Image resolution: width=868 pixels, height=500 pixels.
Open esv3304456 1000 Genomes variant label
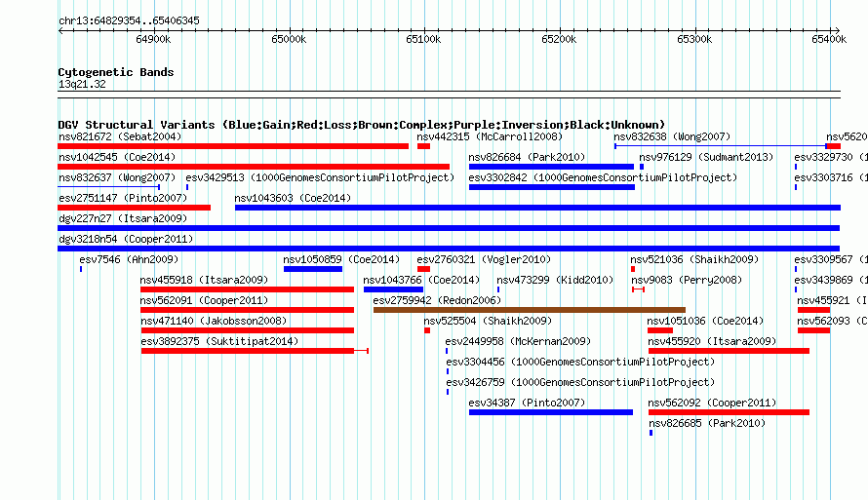click(x=580, y=362)
